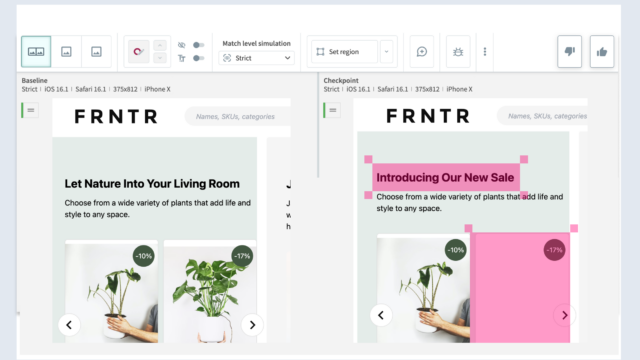Screen dimensions: 640x360
Task: Select the Baseline monstera plant thumbnail
Action: (210, 291)
